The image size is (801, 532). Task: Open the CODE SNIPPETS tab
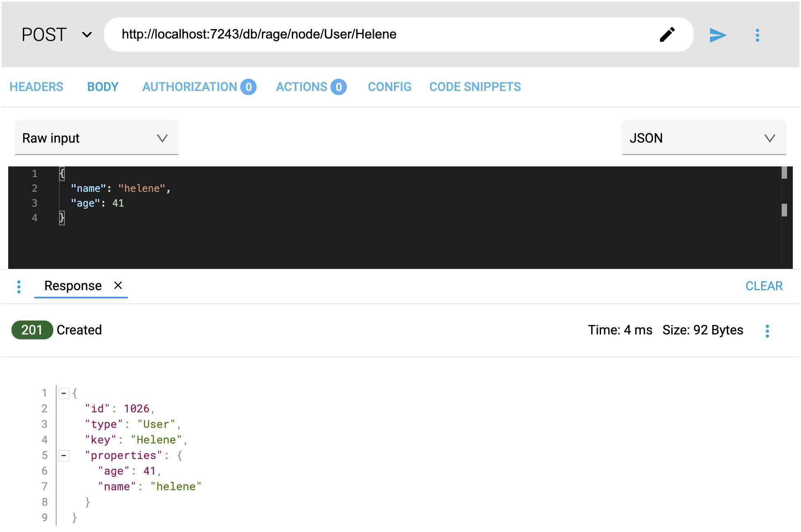[475, 87]
